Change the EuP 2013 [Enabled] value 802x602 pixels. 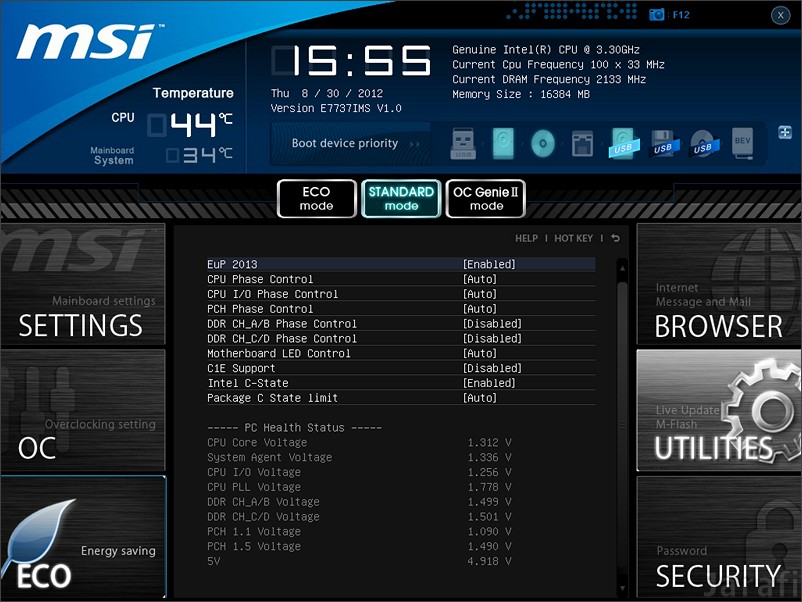coord(489,264)
